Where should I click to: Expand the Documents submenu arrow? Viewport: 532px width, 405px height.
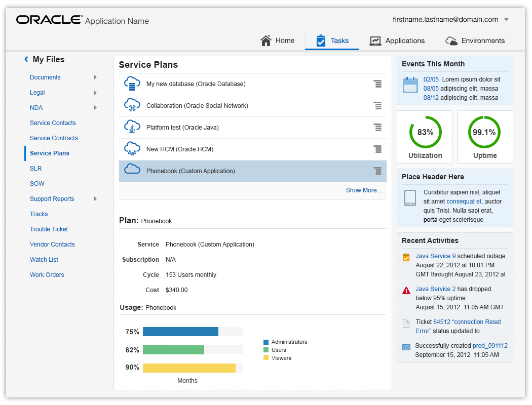click(95, 77)
